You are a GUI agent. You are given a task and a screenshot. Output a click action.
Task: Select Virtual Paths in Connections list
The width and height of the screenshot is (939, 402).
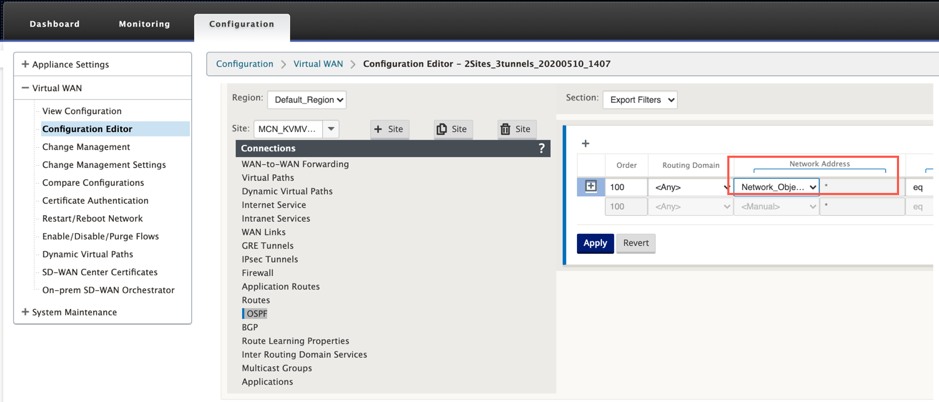268,178
